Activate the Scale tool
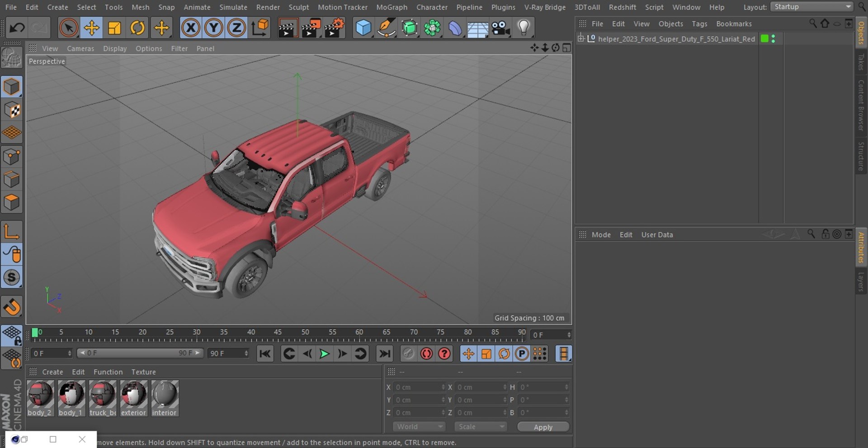 point(114,28)
